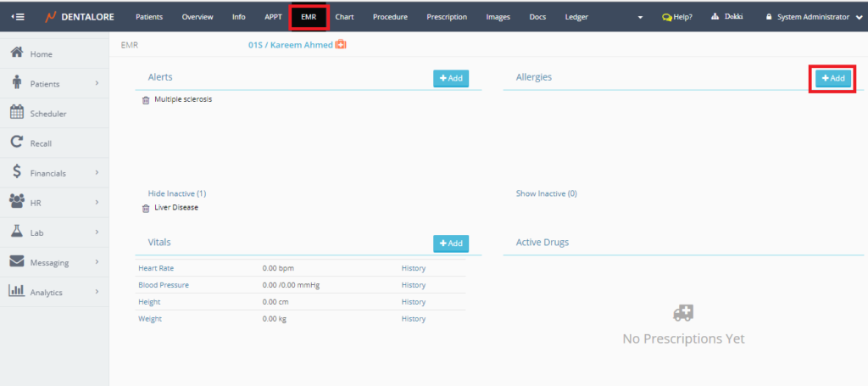Add a new allergy

coord(832,78)
